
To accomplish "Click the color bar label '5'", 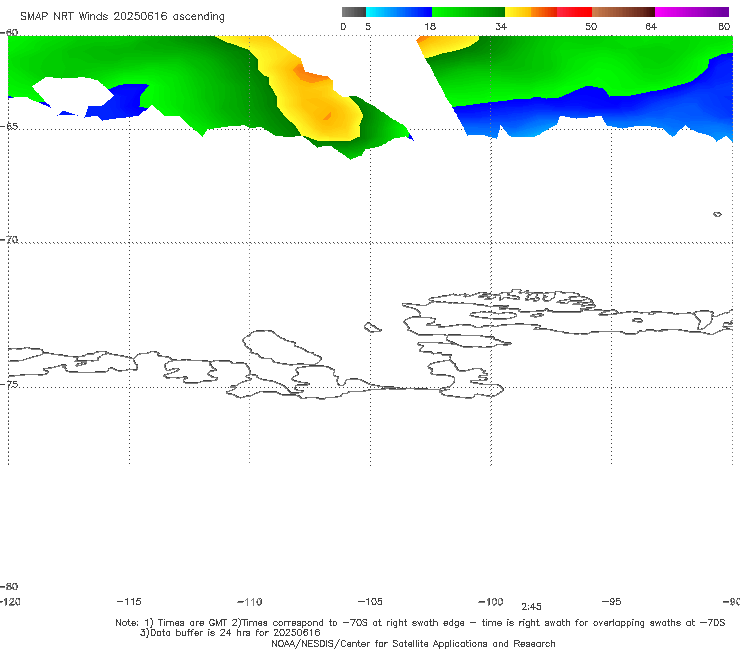I will (x=368, y=26).
